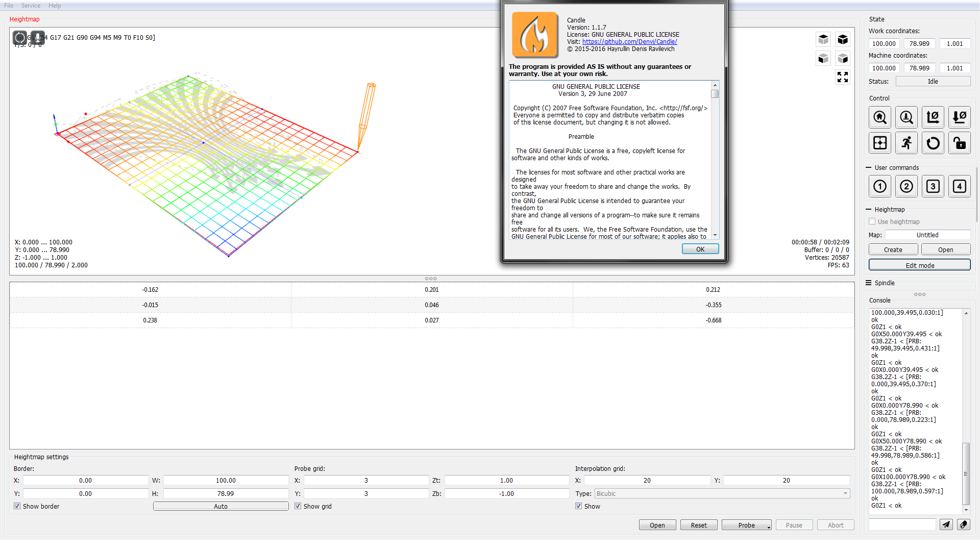Unlock the machine with the padlock icon

coord(960,143)
